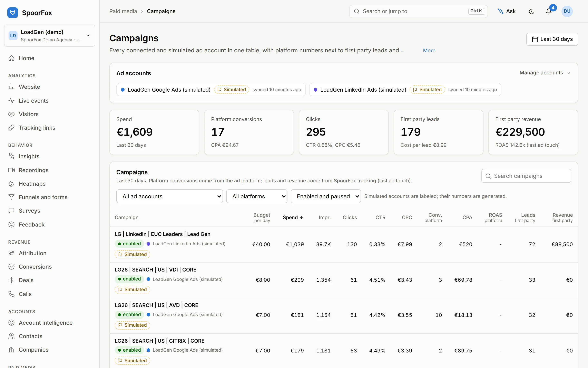Open LG26 | SEARCH | US | CITRIX | CORE campaign

(159, 341)
